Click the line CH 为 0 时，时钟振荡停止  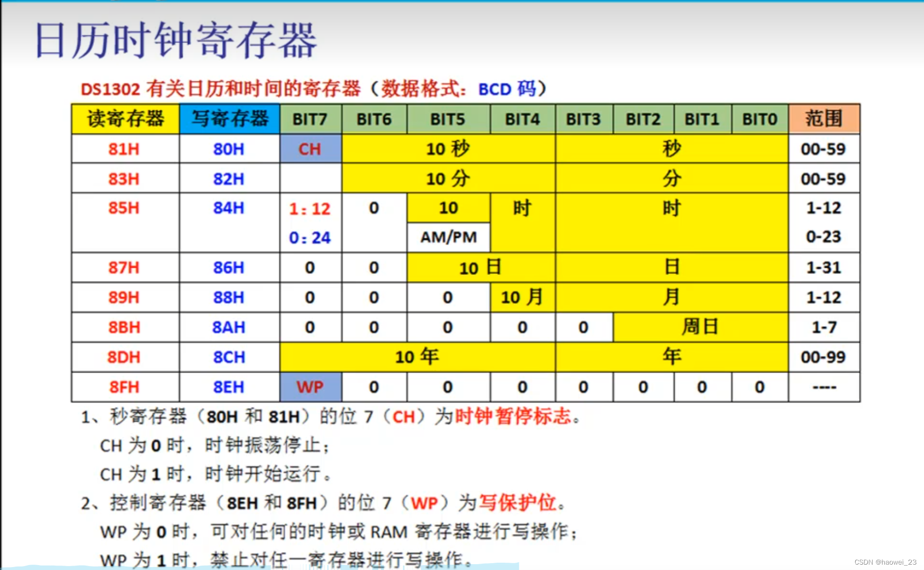pyautogui.click(x=215, y=445)
